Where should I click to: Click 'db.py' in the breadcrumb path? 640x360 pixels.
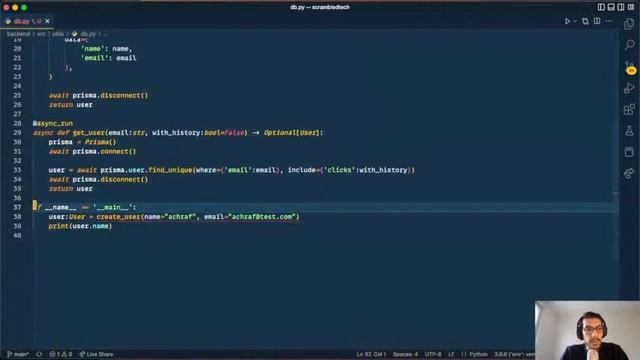(x=88, y=34)
